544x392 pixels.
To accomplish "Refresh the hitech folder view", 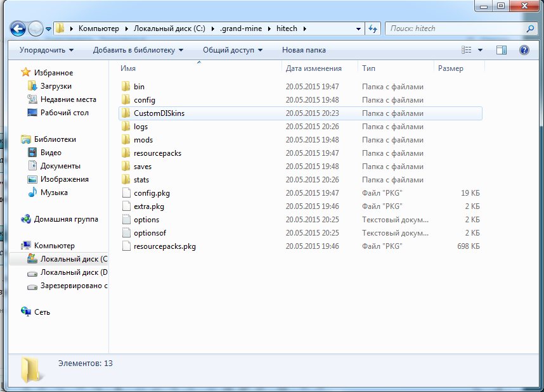I will (373, 28).
